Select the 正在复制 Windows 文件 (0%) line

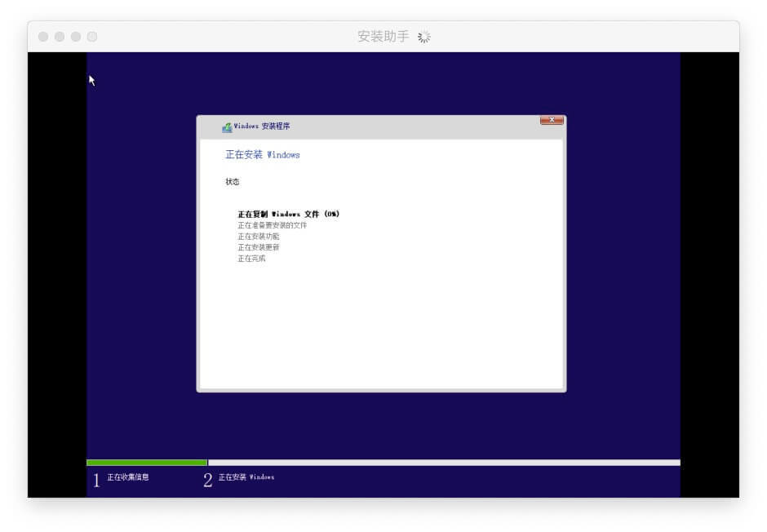click(x=289, y=214)
